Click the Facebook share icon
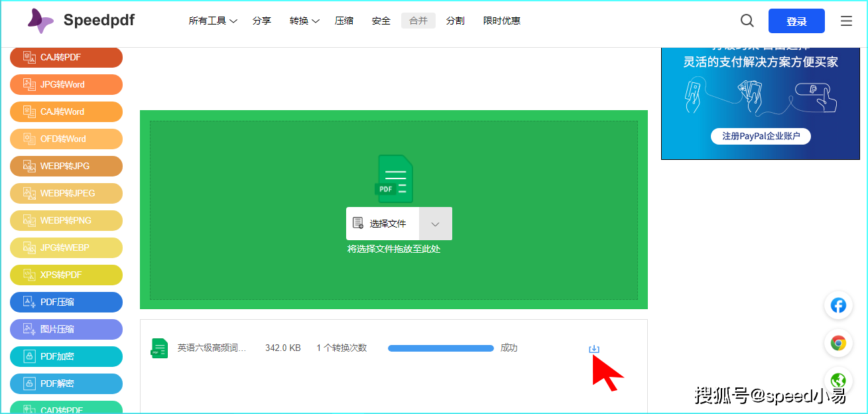The image size is (868, 414). coord(838,306)
